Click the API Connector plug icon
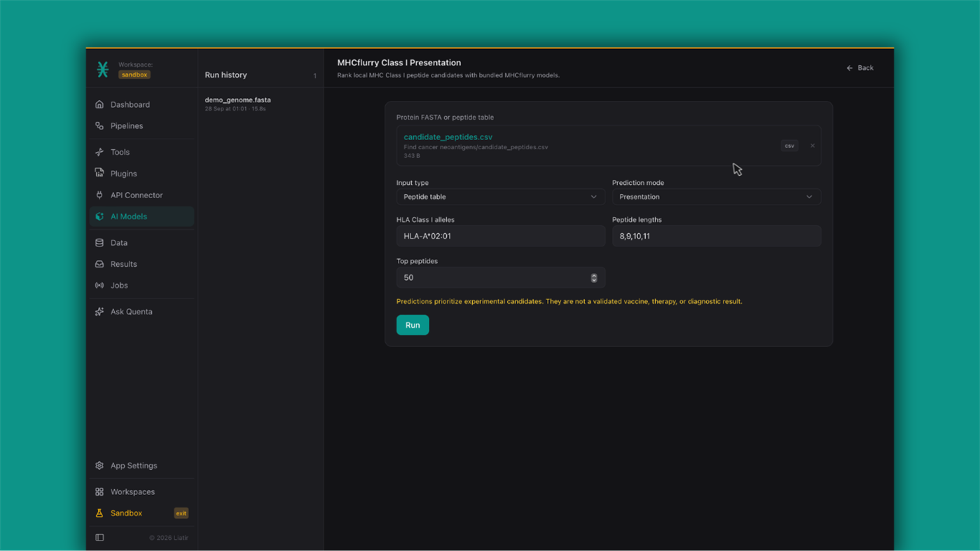The width and height of the screenshot is (980, 551). point(99,195)
